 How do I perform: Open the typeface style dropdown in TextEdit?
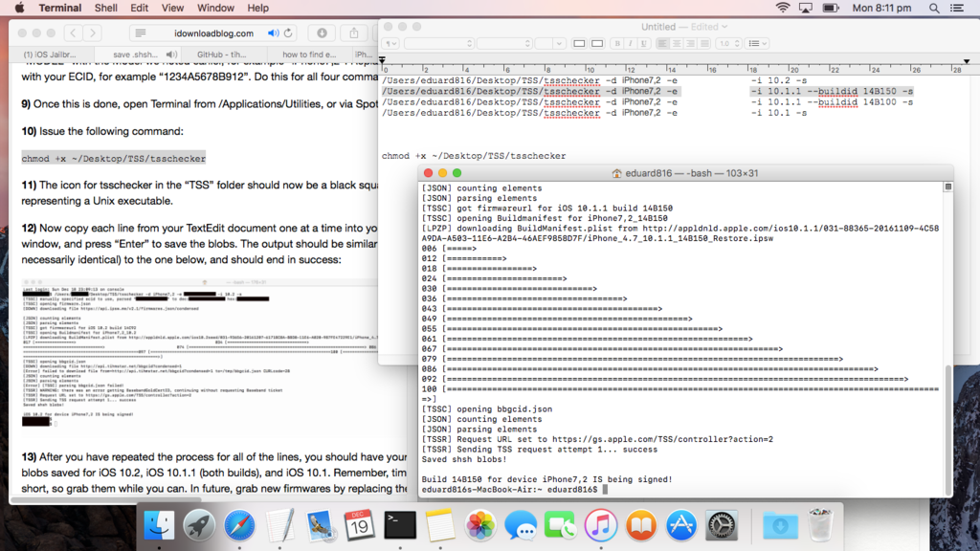click(x=503, y=44)
